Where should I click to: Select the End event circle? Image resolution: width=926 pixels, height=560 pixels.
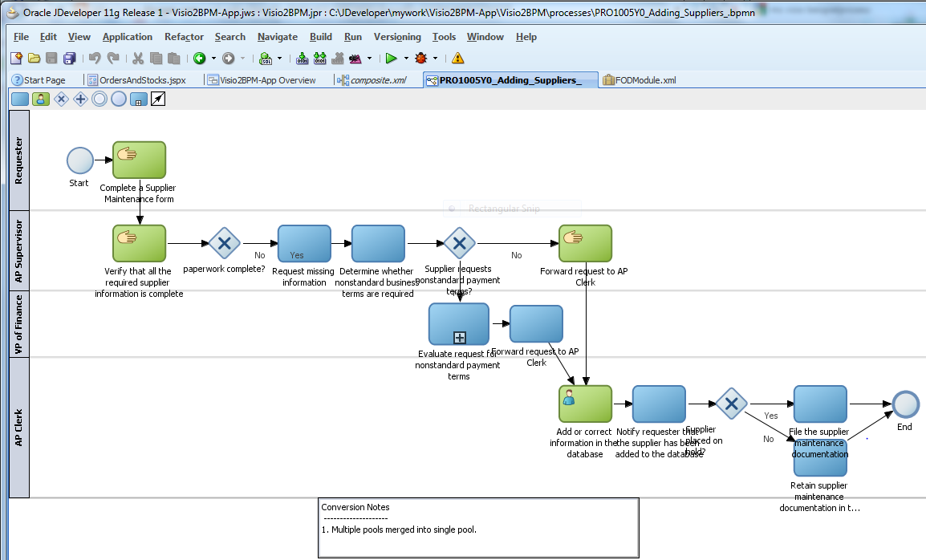click(x=905, y=404)
